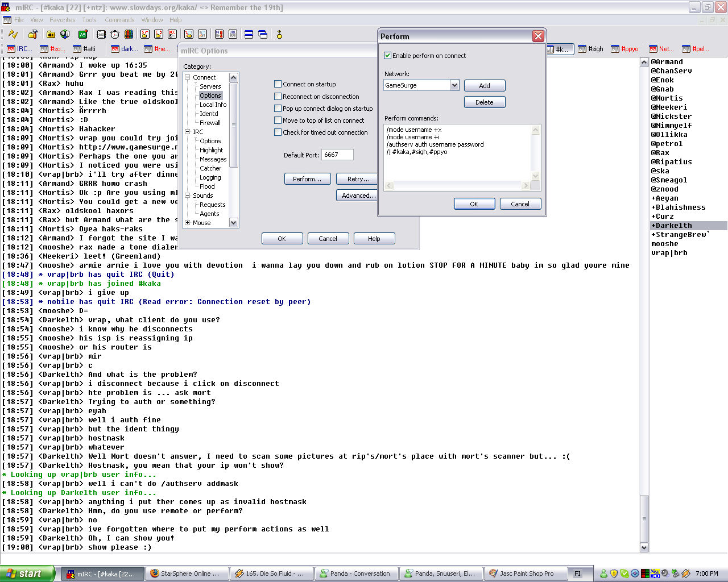Open the Address Book toolbar icon
The image size is (728, 582).
pyautogui.click(x=101, y=34)
